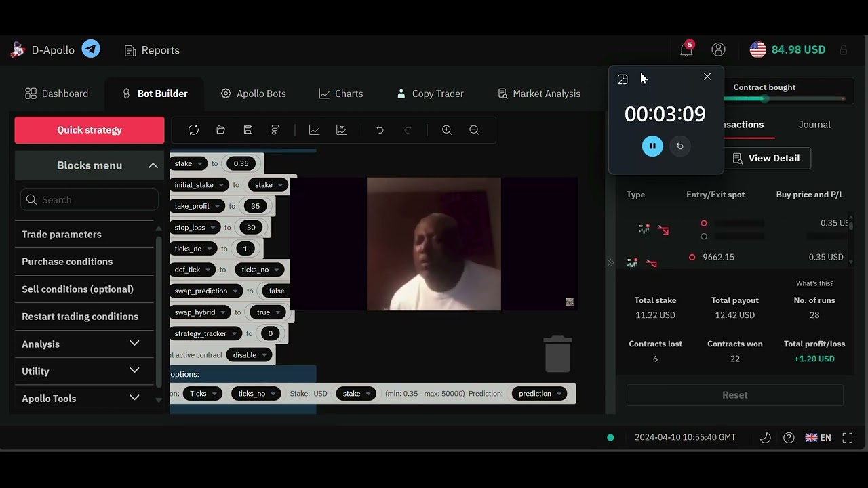Expand the Utility category
The width and height of the screenshot is (868, 488).
134,371
